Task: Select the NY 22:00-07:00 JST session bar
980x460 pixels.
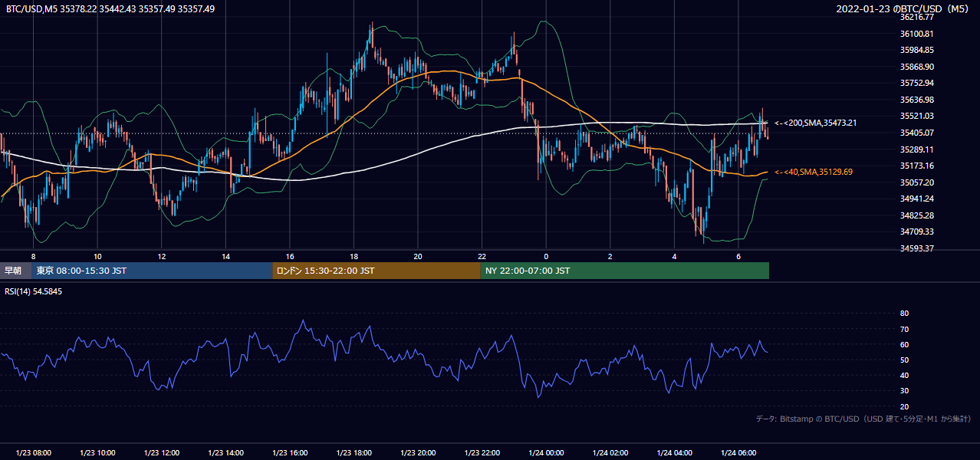Action: click(625, 271)
